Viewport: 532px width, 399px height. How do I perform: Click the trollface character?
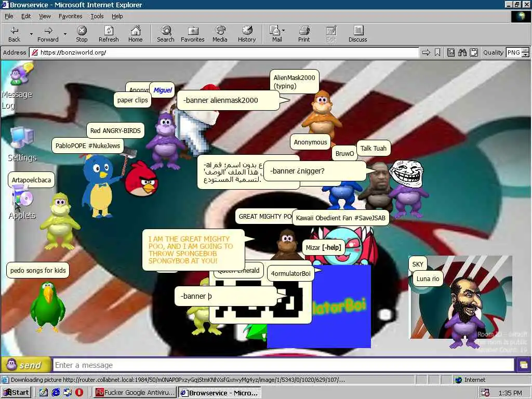406,188
